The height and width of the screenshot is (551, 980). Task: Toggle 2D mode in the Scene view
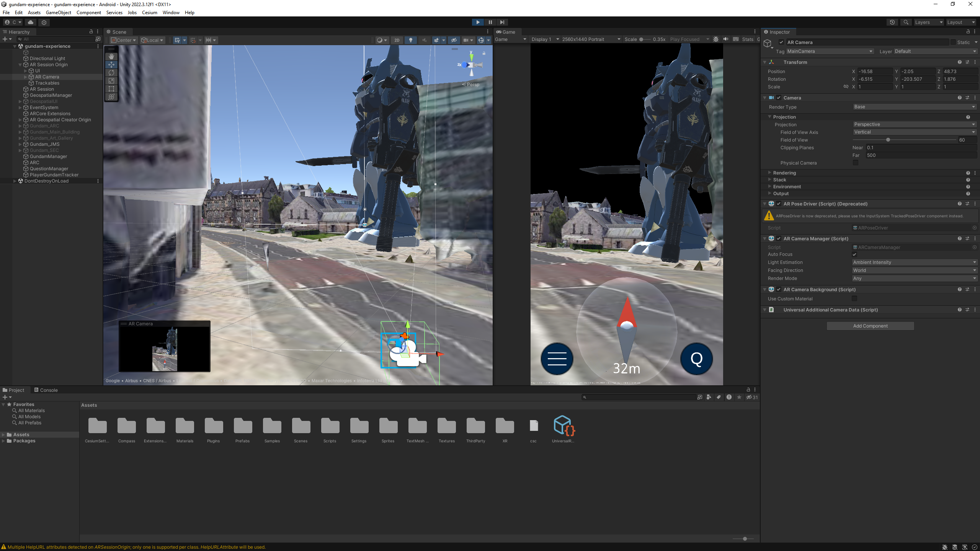(396, 40)
